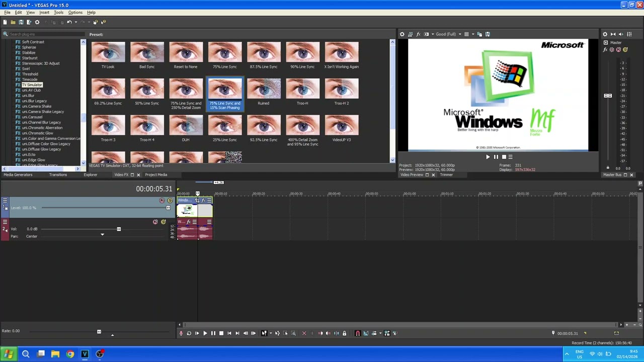Switch to the Transitions tab
Screen dimensions: 644x362
pyautogui.click(x=58, y=174)
